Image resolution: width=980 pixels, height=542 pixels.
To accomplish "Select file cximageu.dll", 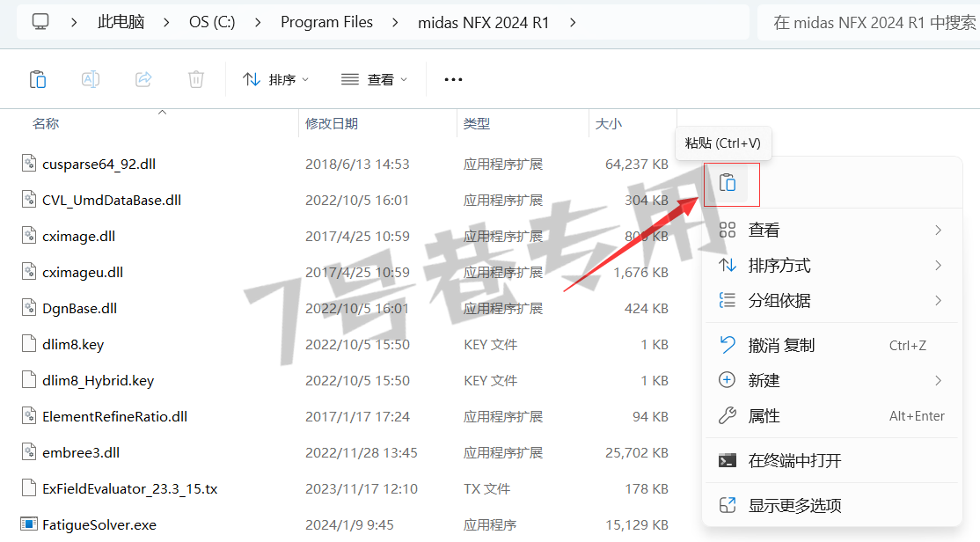I will coord(83,273).
